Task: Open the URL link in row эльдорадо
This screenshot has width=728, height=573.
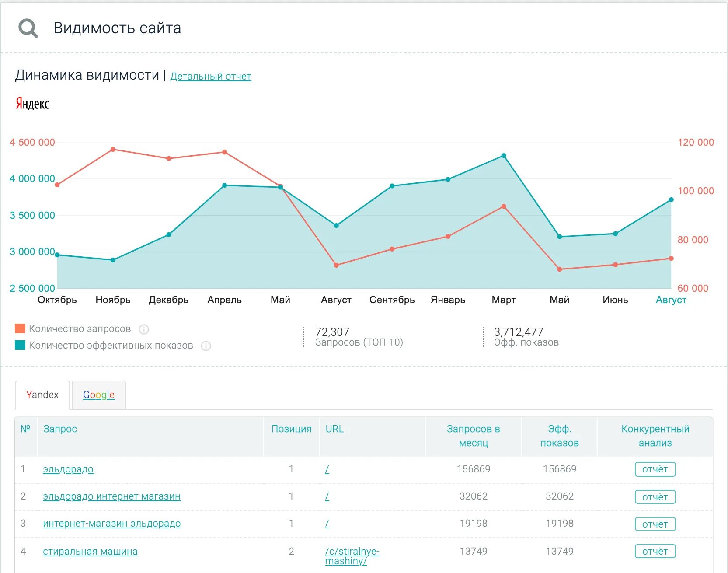Action: (x=327, y=469)
